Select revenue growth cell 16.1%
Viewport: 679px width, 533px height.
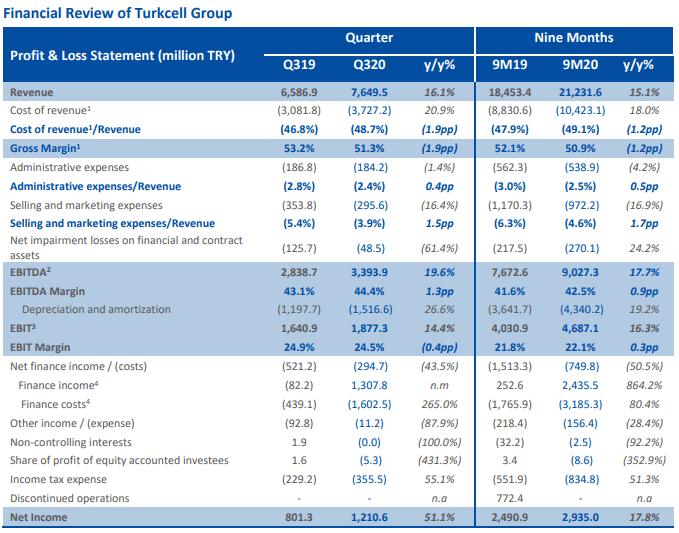click(439, 92)
